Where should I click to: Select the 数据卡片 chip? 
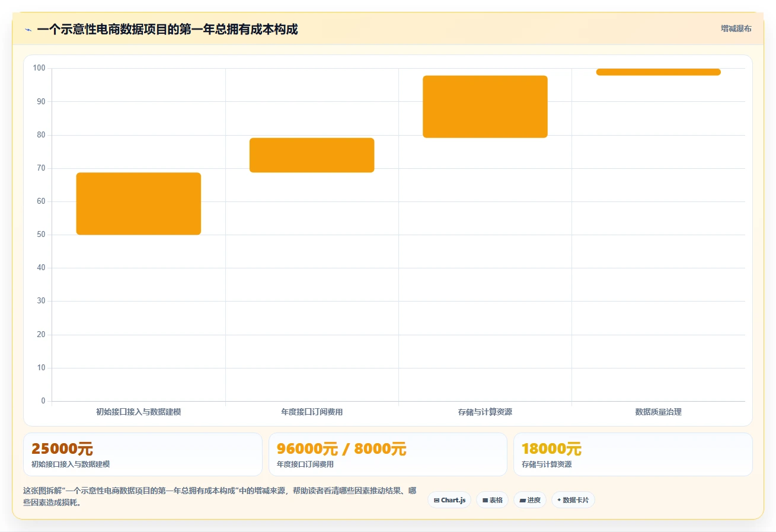tap(573, 500)
